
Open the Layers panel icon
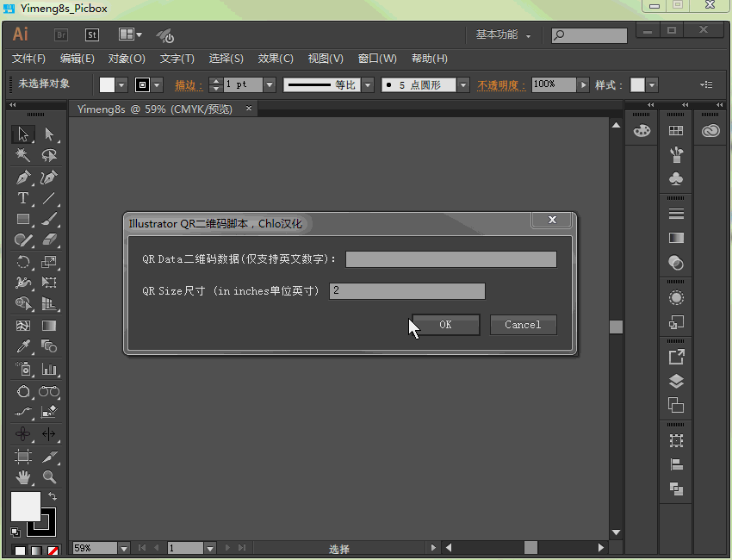[x=676, y=381]
